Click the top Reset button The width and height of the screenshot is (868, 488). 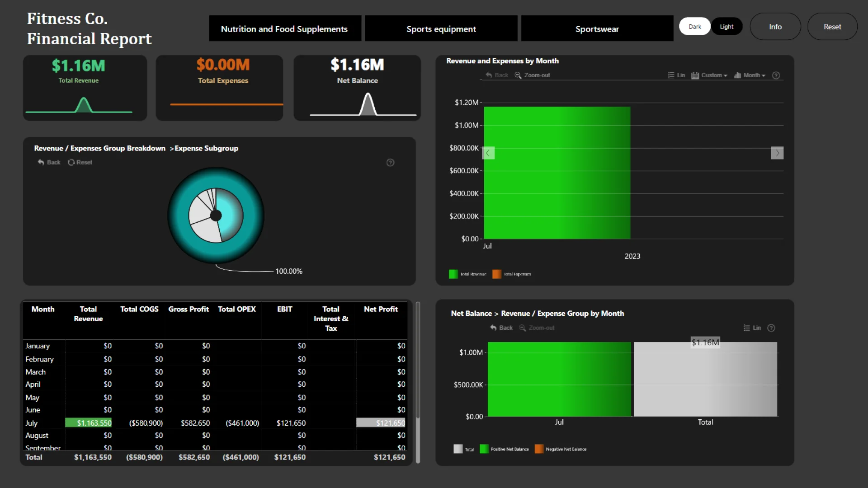[832, 27]
